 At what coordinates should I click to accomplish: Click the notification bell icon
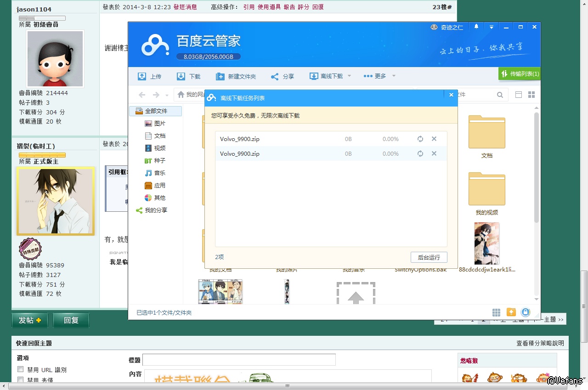point(477,27)
